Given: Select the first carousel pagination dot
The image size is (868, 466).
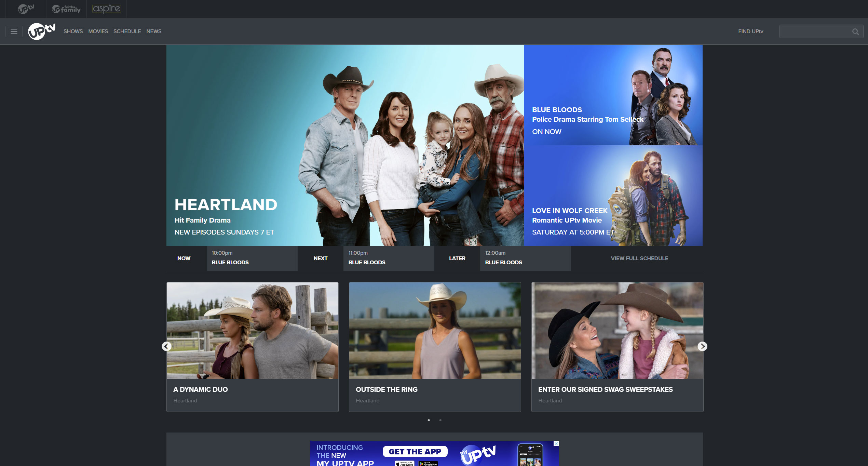Looking at the screenshot, I should [429, 420].
